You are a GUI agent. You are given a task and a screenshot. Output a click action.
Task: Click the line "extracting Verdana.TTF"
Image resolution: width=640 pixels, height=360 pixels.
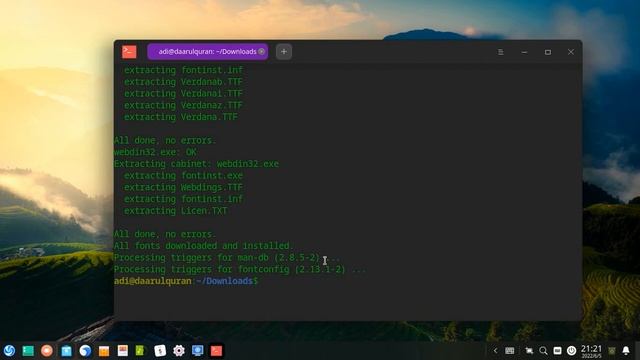181,117
